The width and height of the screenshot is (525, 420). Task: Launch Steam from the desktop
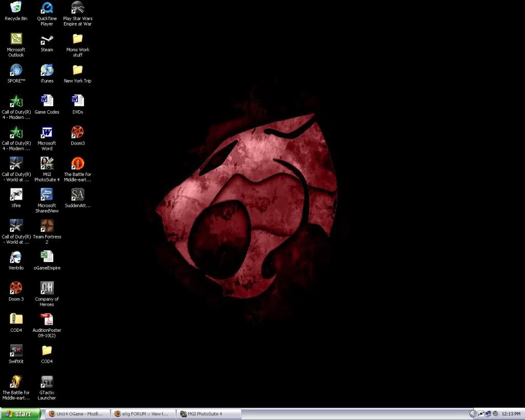click(x=47, y=38)
